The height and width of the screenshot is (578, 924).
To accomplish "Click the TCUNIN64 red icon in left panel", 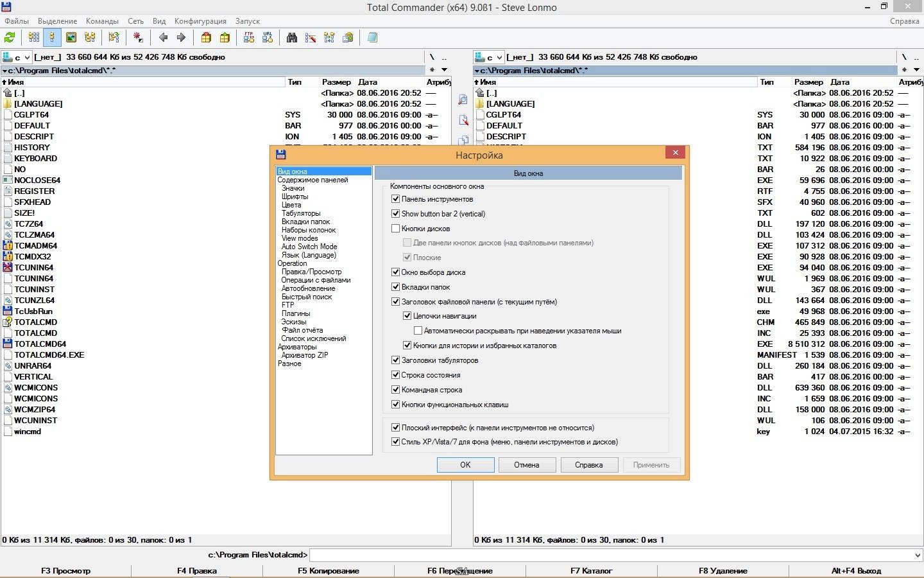I will (8, 267).
